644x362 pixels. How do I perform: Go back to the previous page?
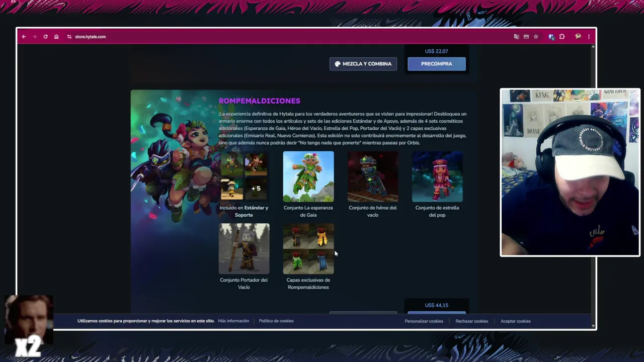[24, 37]
